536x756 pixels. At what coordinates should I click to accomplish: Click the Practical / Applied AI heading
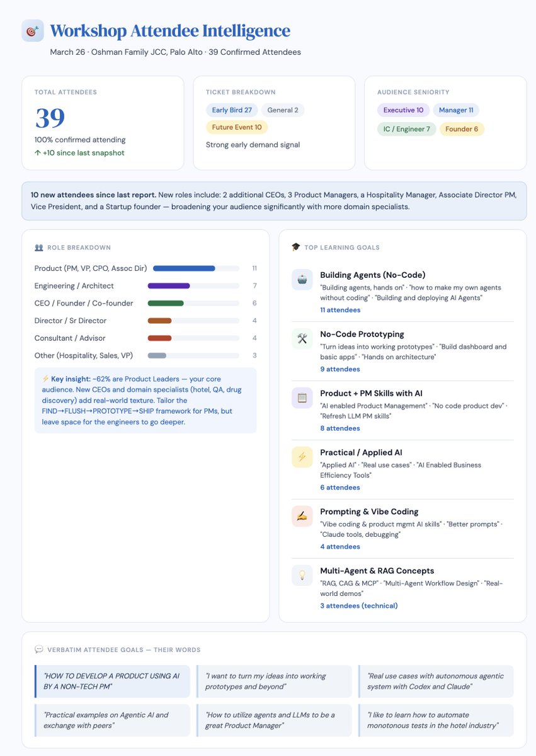tap(361, 452)
